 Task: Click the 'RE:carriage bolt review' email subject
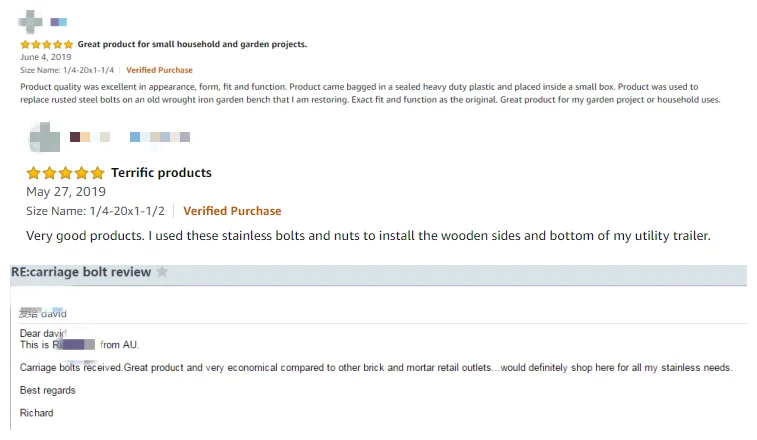(x=81, y=272)
